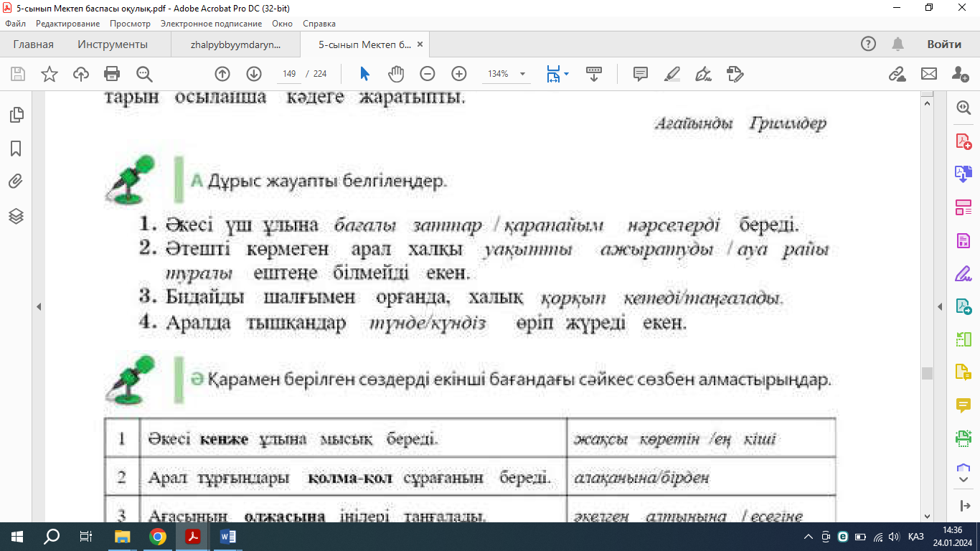Collapse the left navigation pane arrow
980x551 pixels.
click(39, 306)
